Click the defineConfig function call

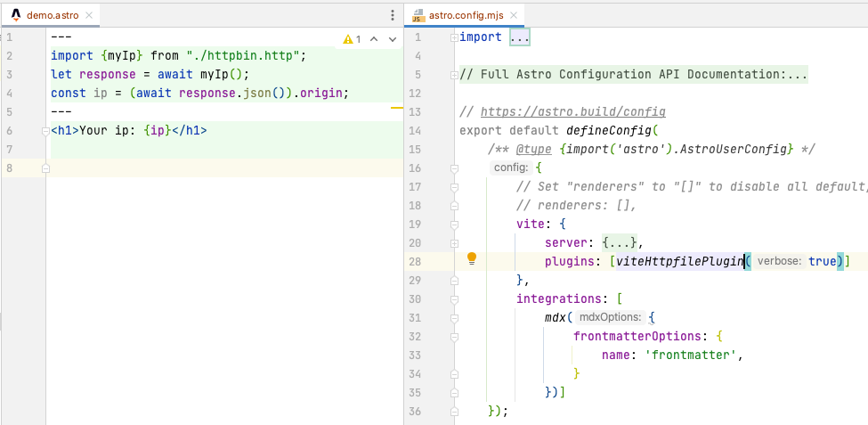pos(608,131)
